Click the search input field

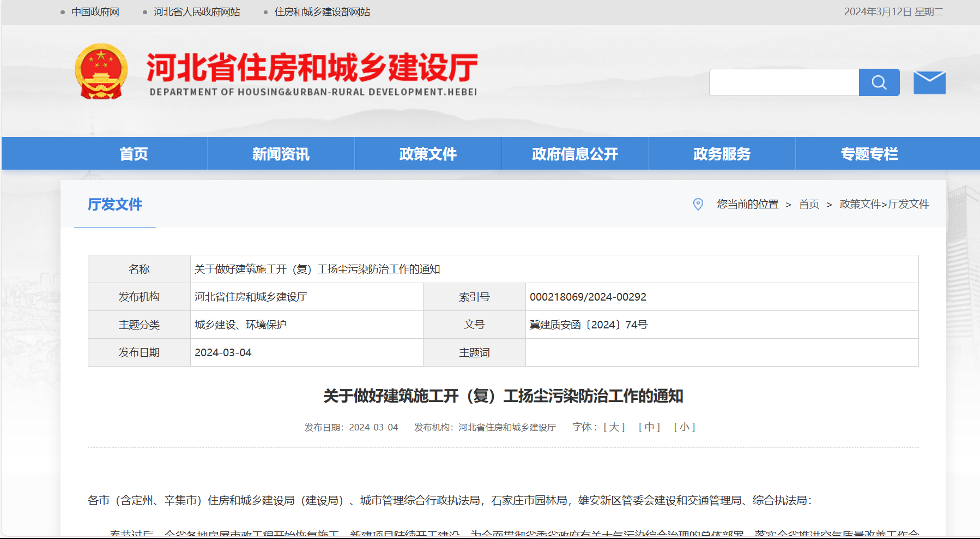pyautogui.click(x=784, y=82)
